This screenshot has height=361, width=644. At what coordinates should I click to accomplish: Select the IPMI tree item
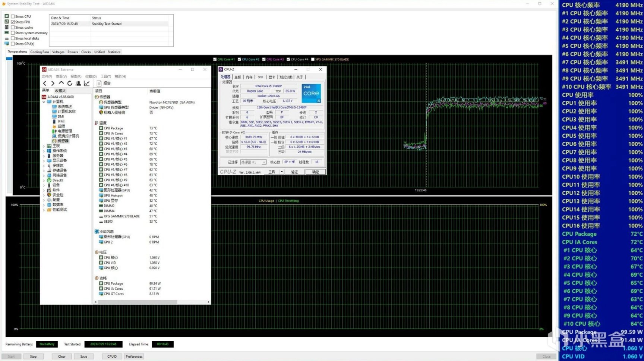61,121
